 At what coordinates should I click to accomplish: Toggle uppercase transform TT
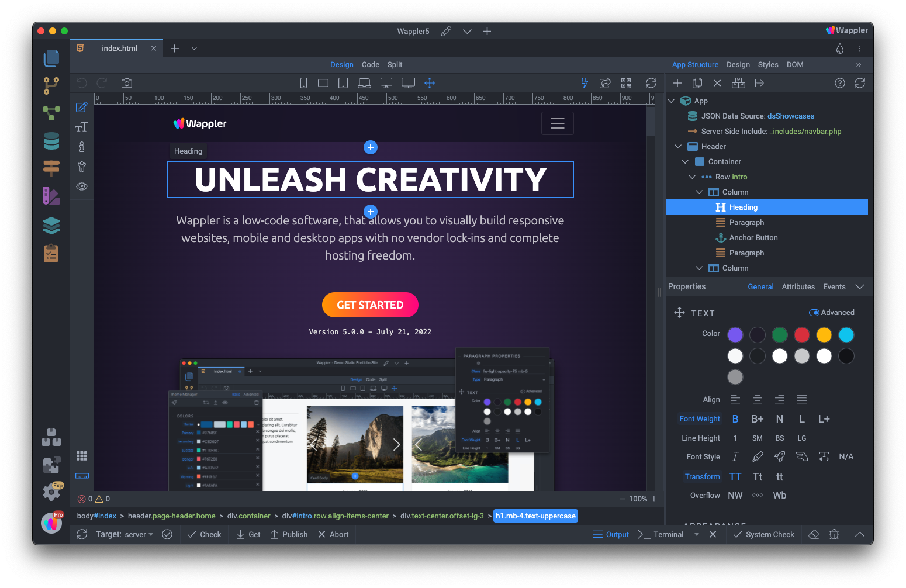click(x=735, y=477)
